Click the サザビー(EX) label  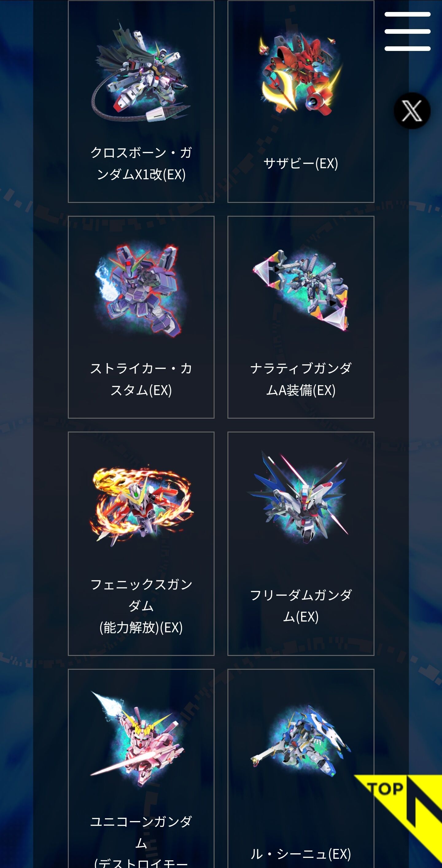coord(300,163)
